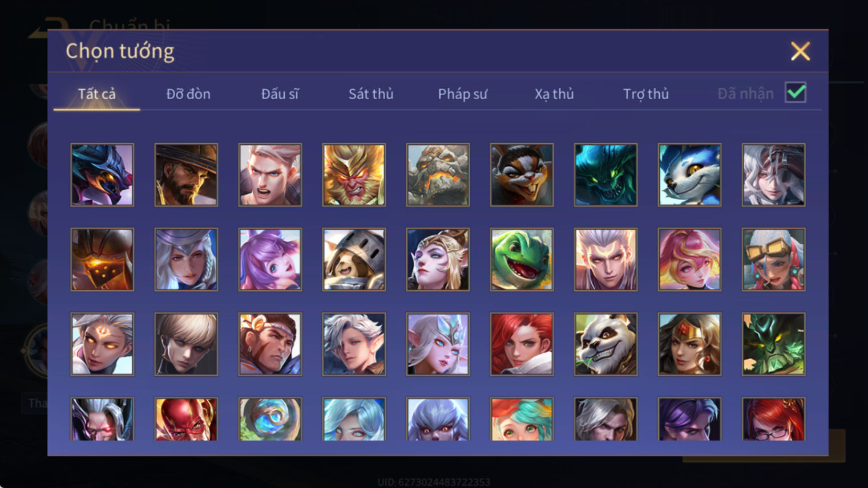
Task: Select the Wukong monkey king hero portrait
Action: coord(354,174)
